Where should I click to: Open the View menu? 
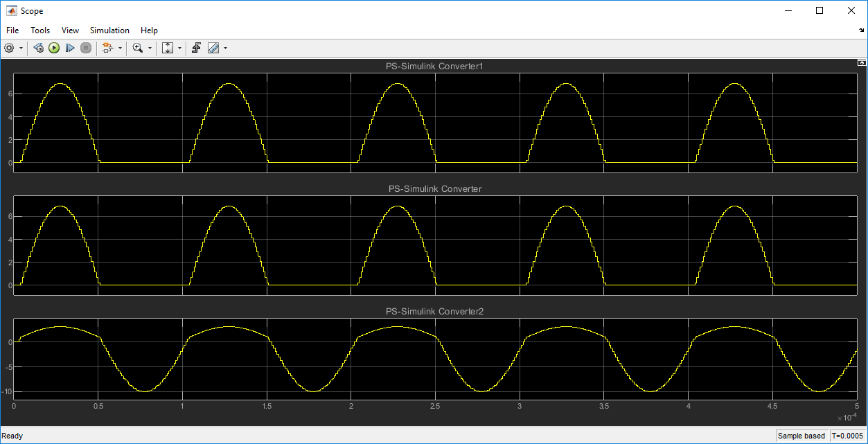tap(70, 30)
